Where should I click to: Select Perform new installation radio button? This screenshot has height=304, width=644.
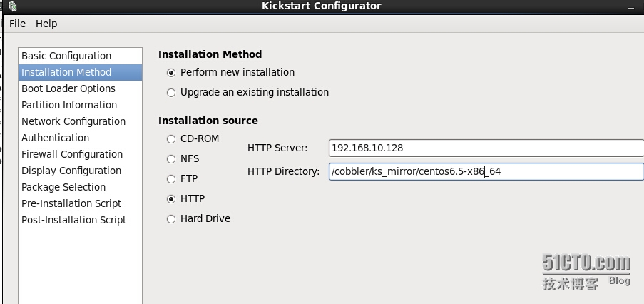point(171,73)
